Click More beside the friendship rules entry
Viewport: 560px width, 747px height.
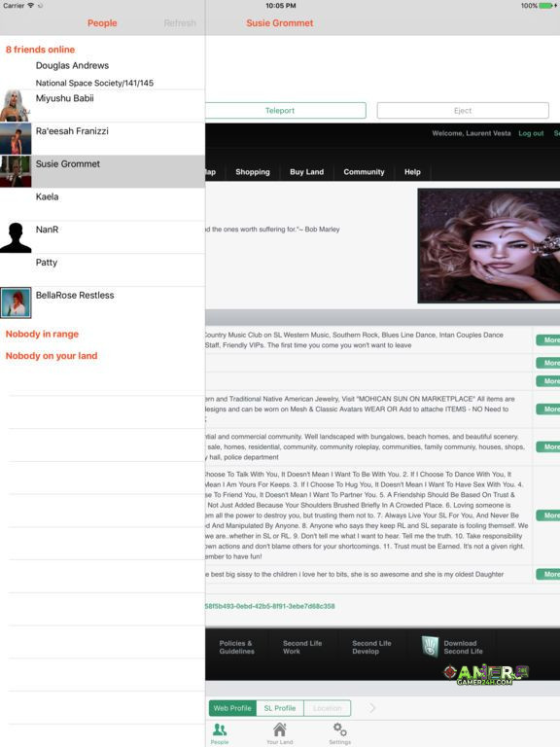pyautogui.click(x=548, y=515)
